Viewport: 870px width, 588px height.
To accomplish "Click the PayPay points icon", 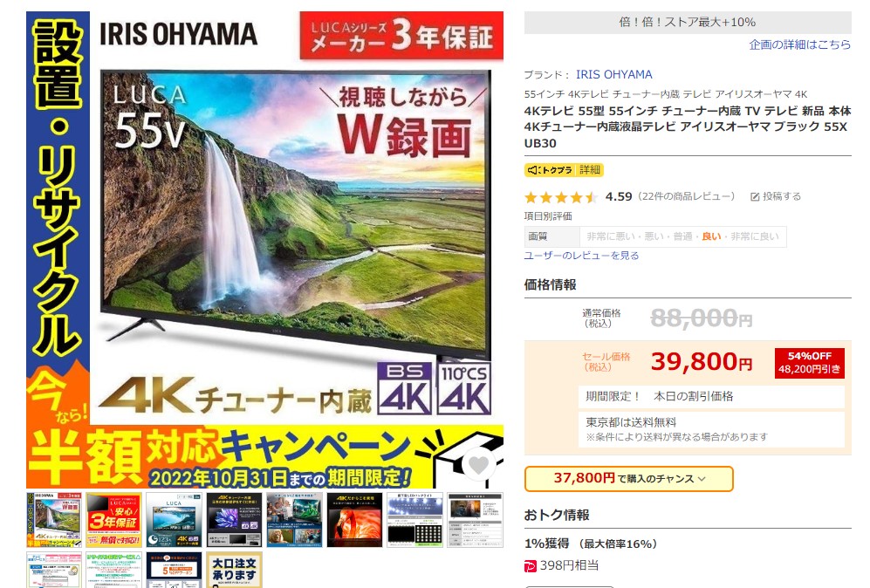I will pyautogui.click(x=530, y=566).
